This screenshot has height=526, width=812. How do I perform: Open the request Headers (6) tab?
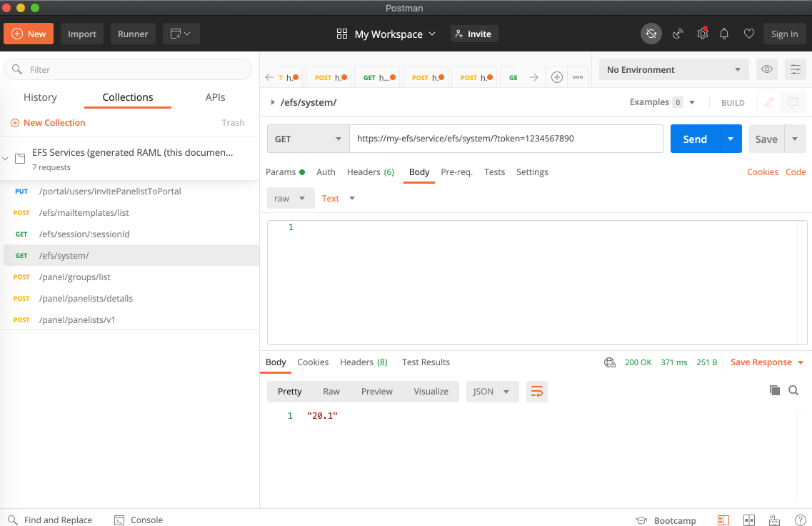[371, 172]
